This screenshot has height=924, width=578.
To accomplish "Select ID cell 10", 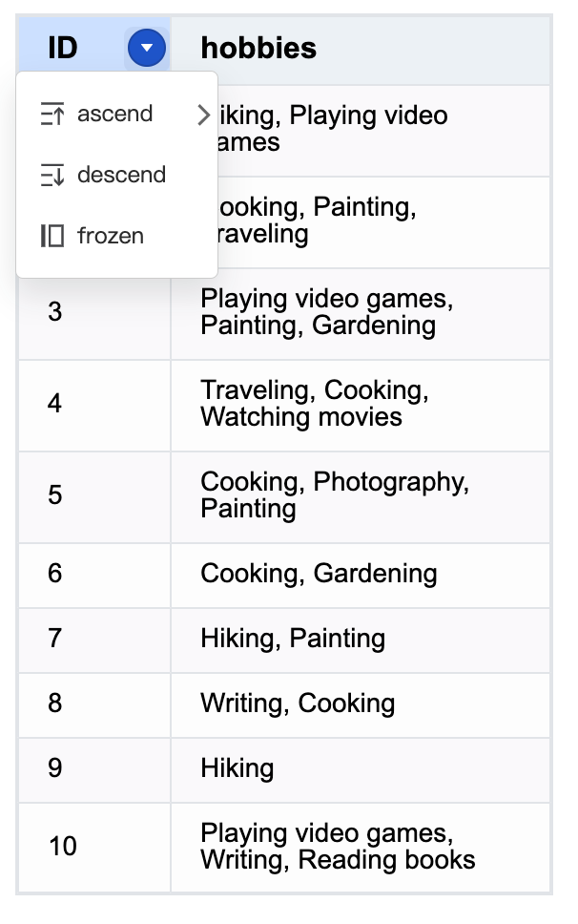I will pyautogui.click(x=94, y=848).
